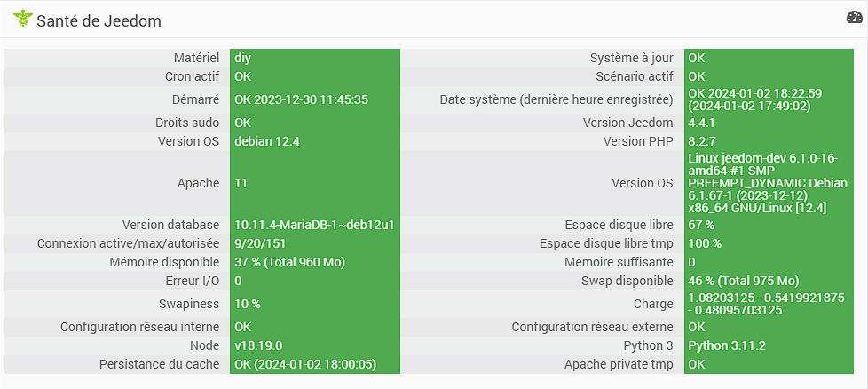
Task: Select the Version OS debian 12.4 value
Action: 267,141
